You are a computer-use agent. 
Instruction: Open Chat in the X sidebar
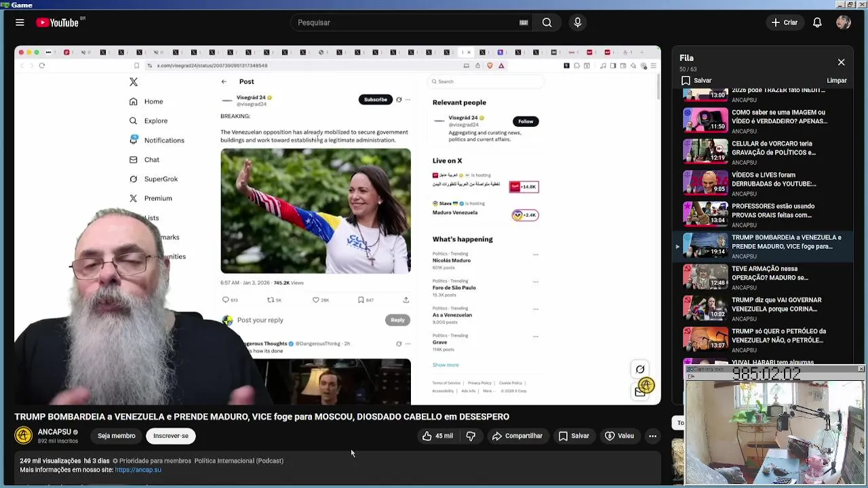pos(144,160)
